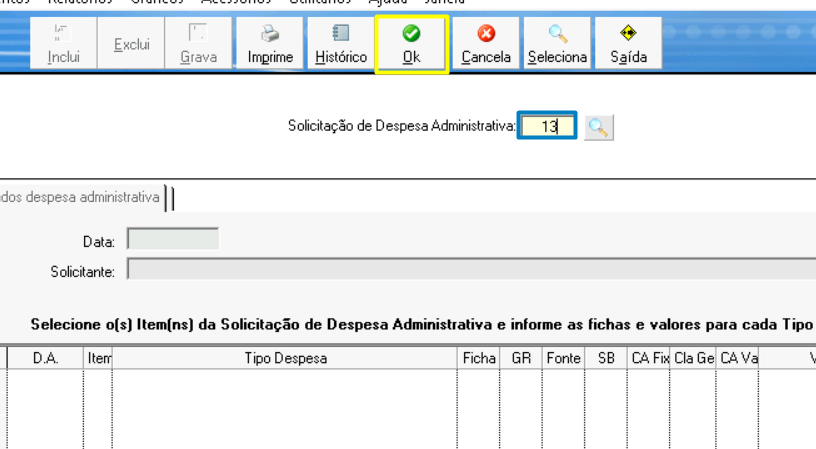Select the Ficha column header
Screen dimensions: 816x449
point(479,358)
